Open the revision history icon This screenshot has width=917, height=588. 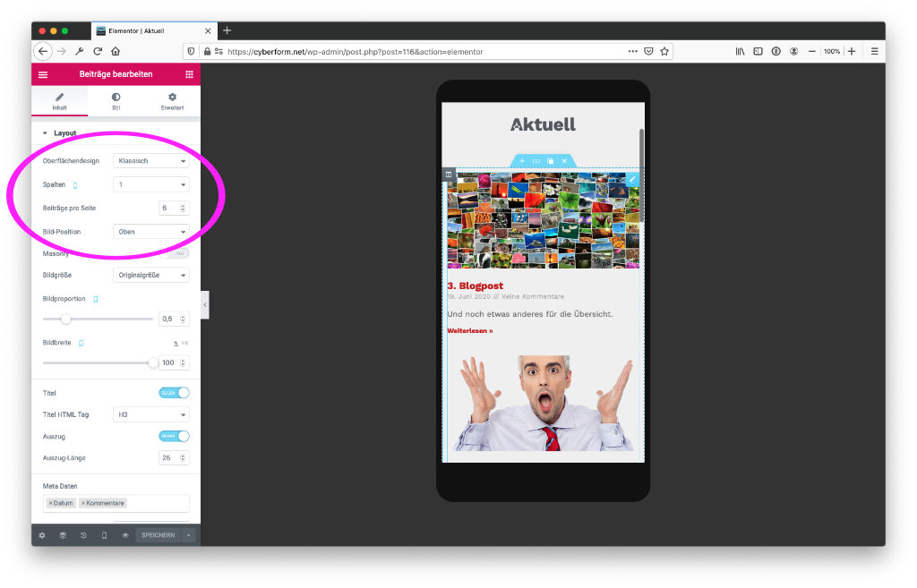83,535
